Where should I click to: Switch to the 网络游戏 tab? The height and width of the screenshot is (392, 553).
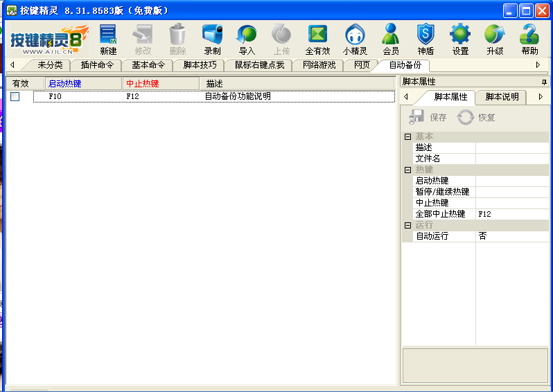[319, 65]
